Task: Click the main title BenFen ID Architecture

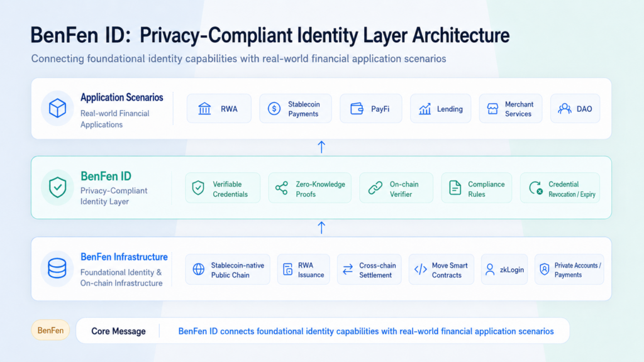Action: tap(270, 35)
